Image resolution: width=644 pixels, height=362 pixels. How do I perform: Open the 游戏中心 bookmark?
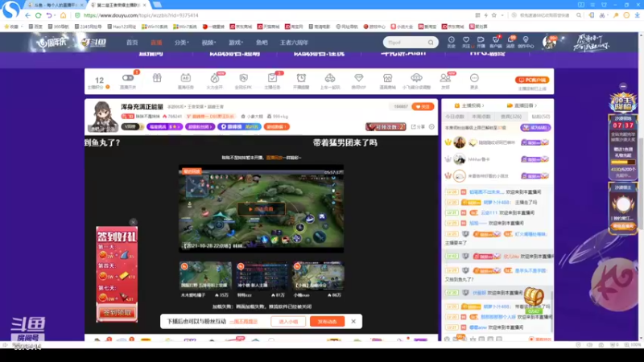coord(374,27)
